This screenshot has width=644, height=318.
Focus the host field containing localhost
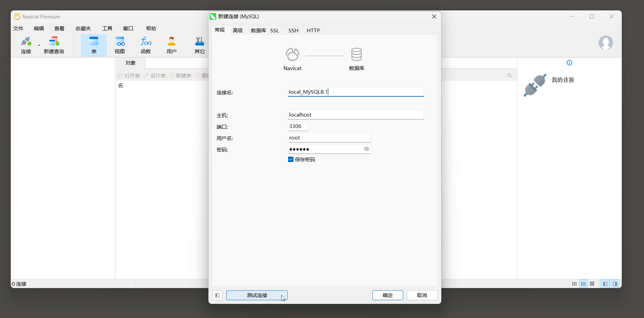[x=356, y=115]
